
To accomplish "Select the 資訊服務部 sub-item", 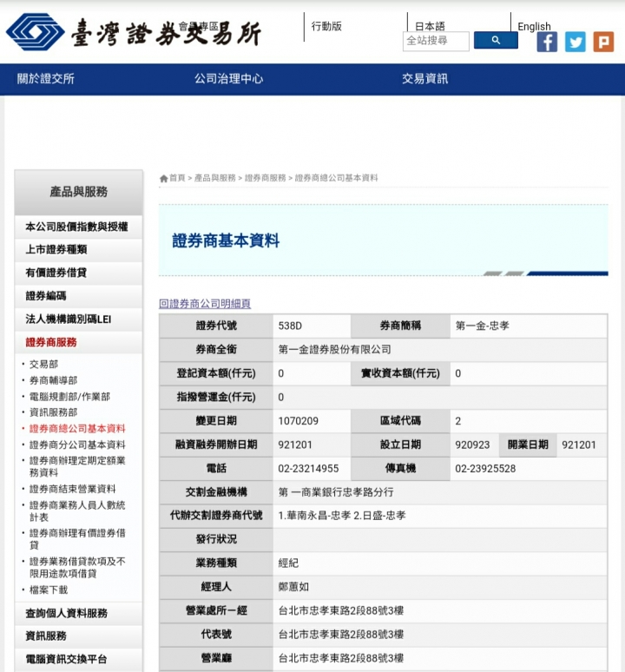I will 53,412.
